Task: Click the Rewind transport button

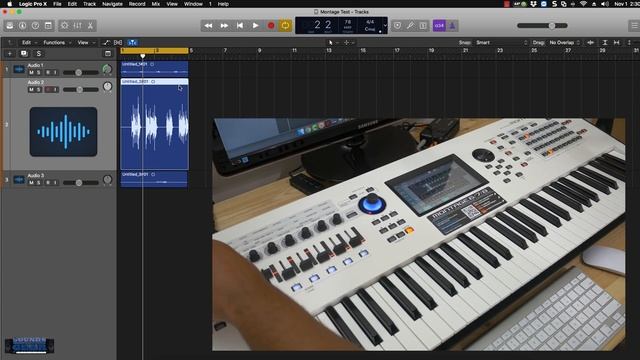Action: [x=208, y=26]
